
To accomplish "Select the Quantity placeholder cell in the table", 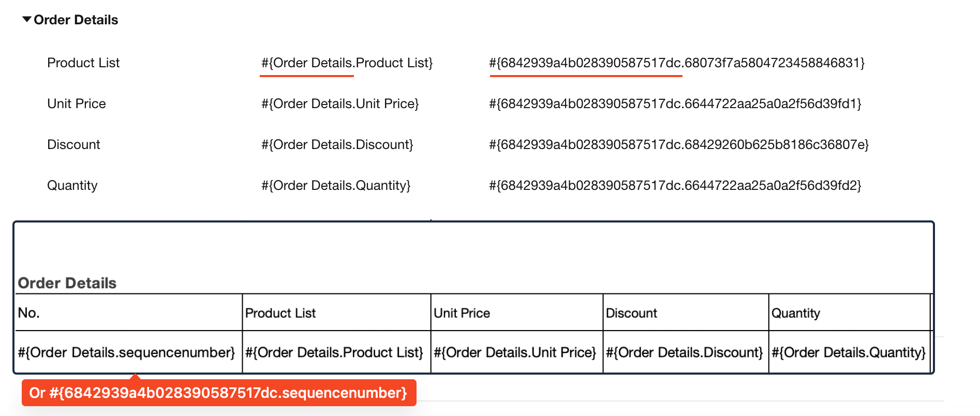I will click(849, 352).
